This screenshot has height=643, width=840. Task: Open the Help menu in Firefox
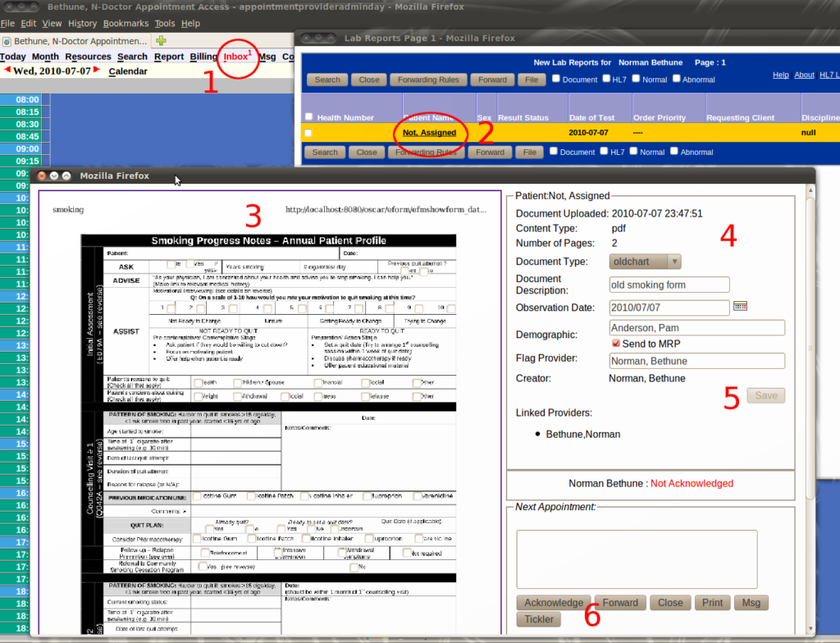[x=190, y=24]
